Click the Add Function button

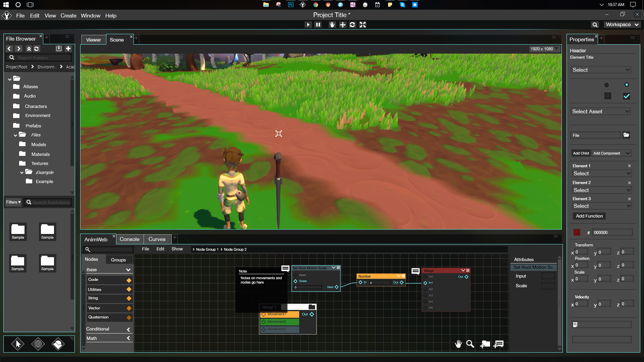click(x=589, y=216)
